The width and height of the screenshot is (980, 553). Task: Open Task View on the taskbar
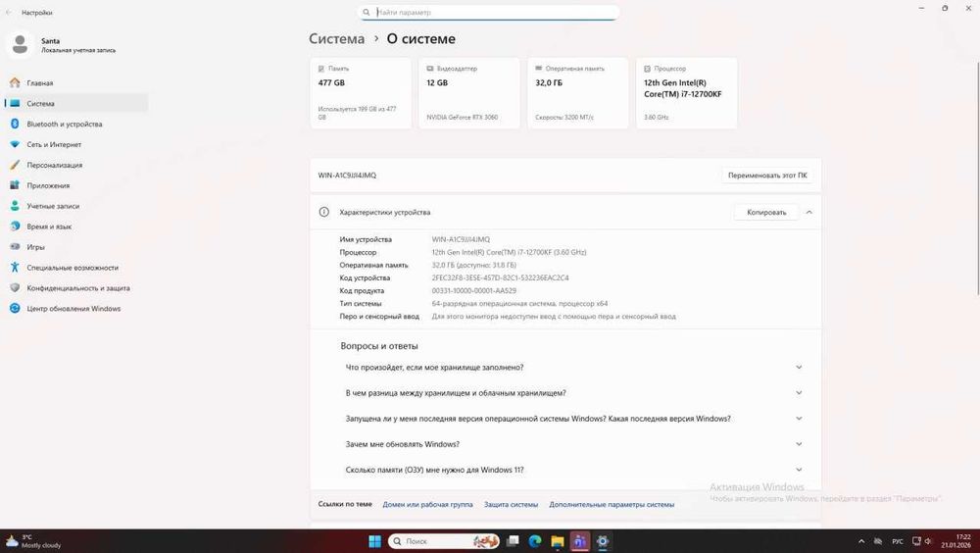coord(513,541)
